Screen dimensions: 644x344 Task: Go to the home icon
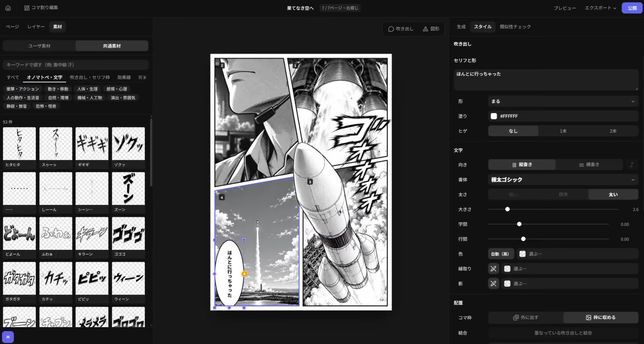click(x=8, y=8)
